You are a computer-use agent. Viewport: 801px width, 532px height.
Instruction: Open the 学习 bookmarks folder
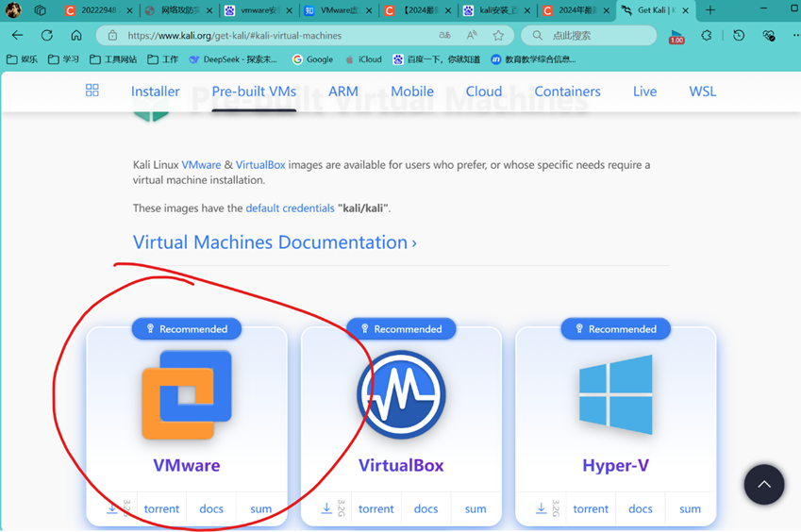point(63,59)
